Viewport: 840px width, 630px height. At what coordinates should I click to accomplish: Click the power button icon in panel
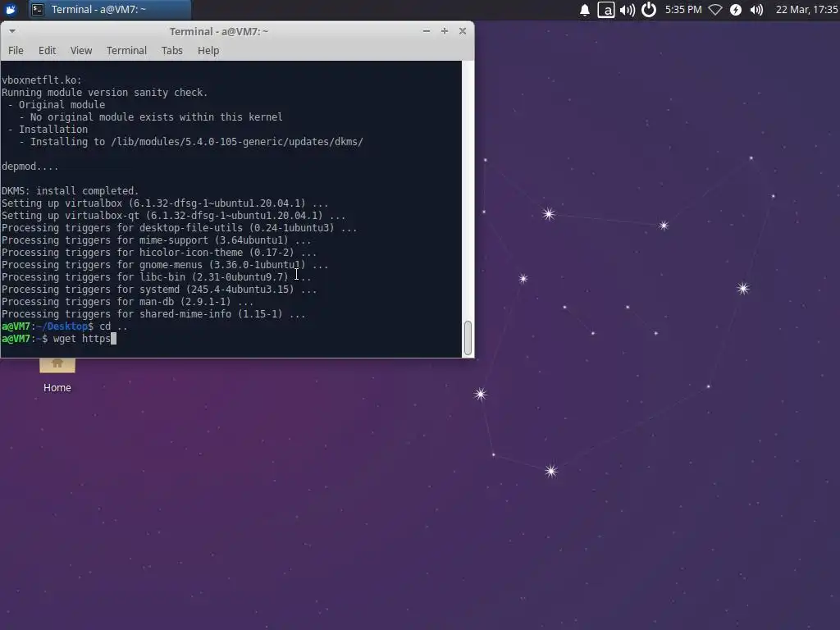[x=649, y=10]
